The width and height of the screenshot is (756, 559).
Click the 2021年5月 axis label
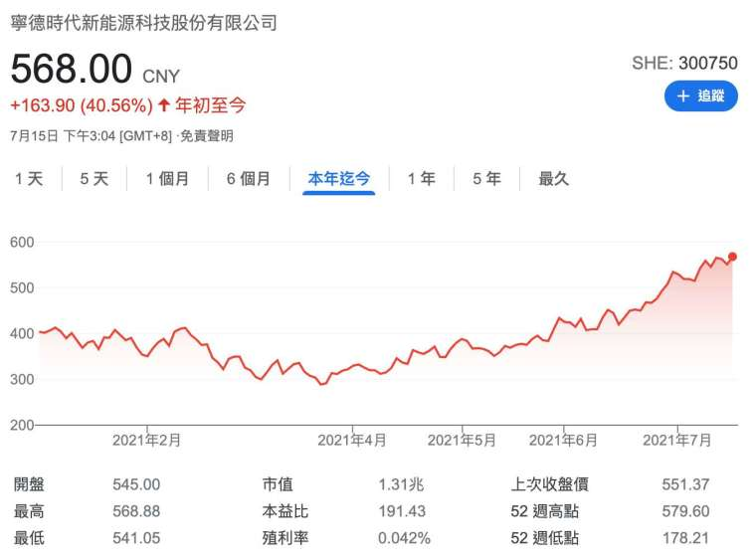tap(462, 441)
